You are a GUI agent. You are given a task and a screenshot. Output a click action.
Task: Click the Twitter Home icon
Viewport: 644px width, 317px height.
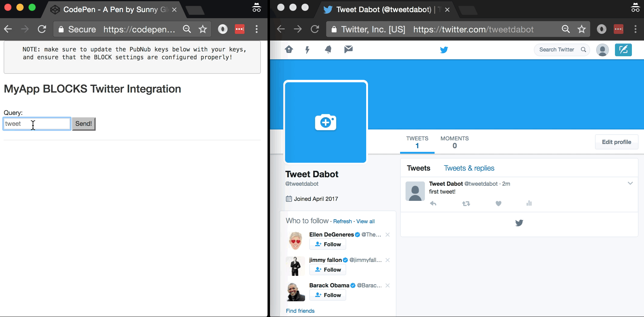coord(289,49)
